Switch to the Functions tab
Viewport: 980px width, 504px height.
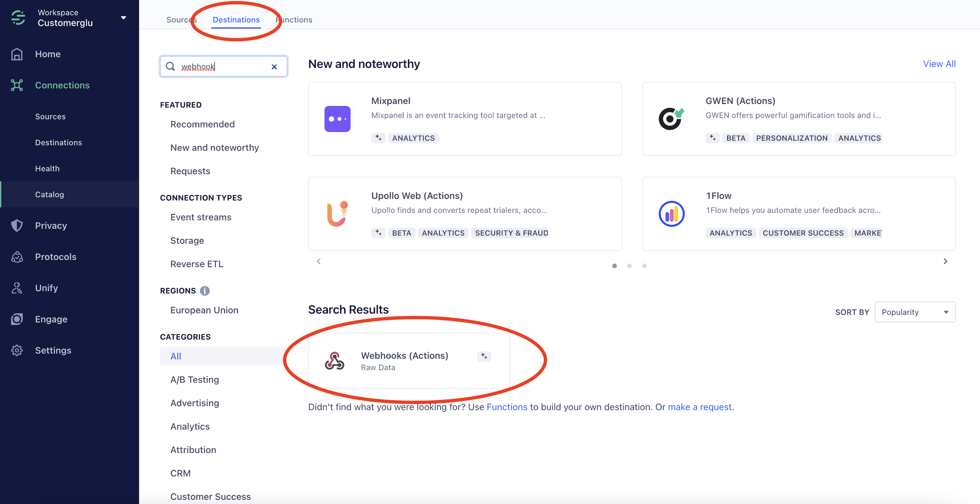coord(294,20)
